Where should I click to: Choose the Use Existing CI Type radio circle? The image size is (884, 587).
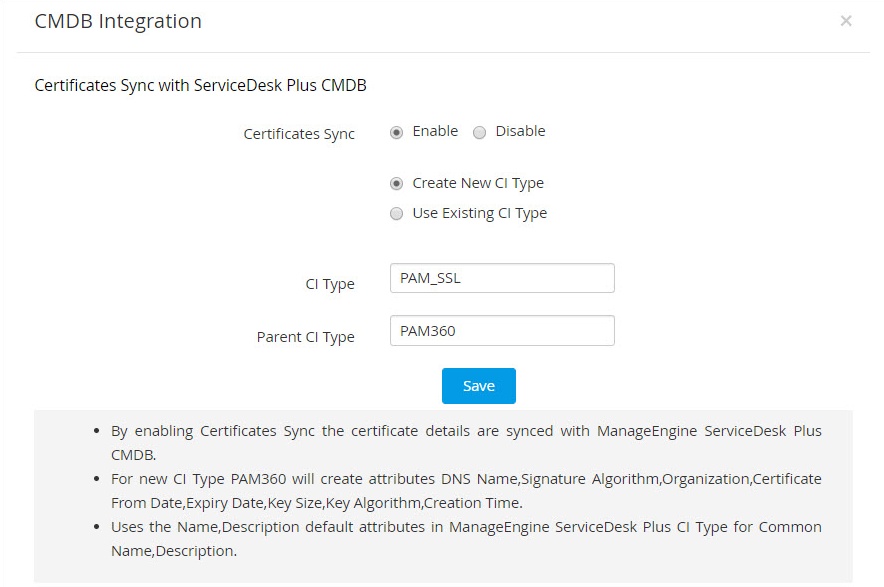pyautogui.click(x=397, y=214)
